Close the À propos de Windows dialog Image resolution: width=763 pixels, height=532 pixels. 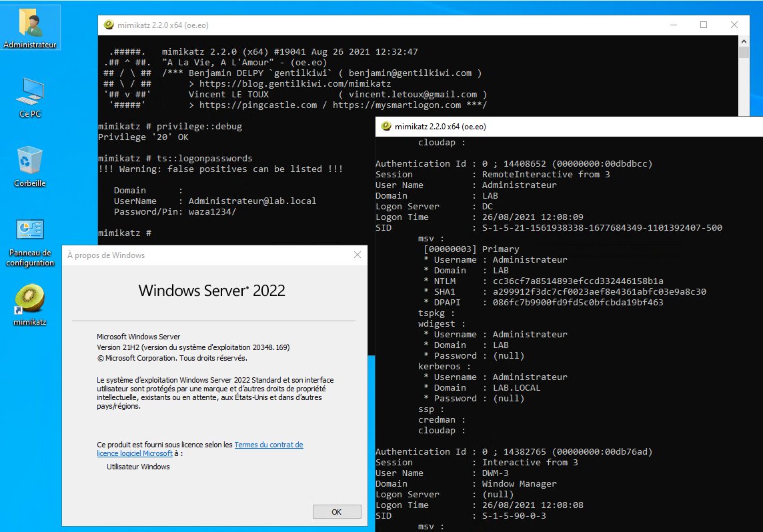tap(357, 255)
